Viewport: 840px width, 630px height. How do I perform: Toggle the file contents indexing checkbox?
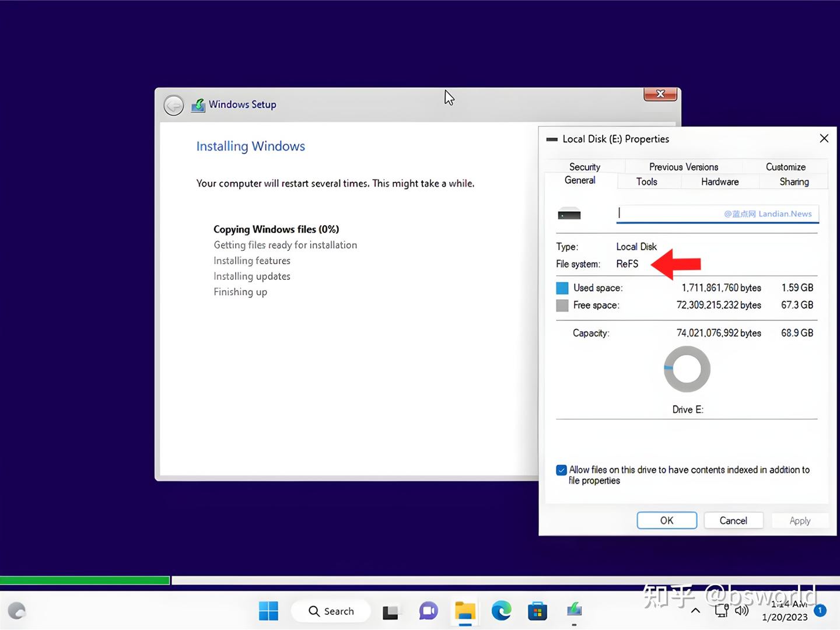561,470
